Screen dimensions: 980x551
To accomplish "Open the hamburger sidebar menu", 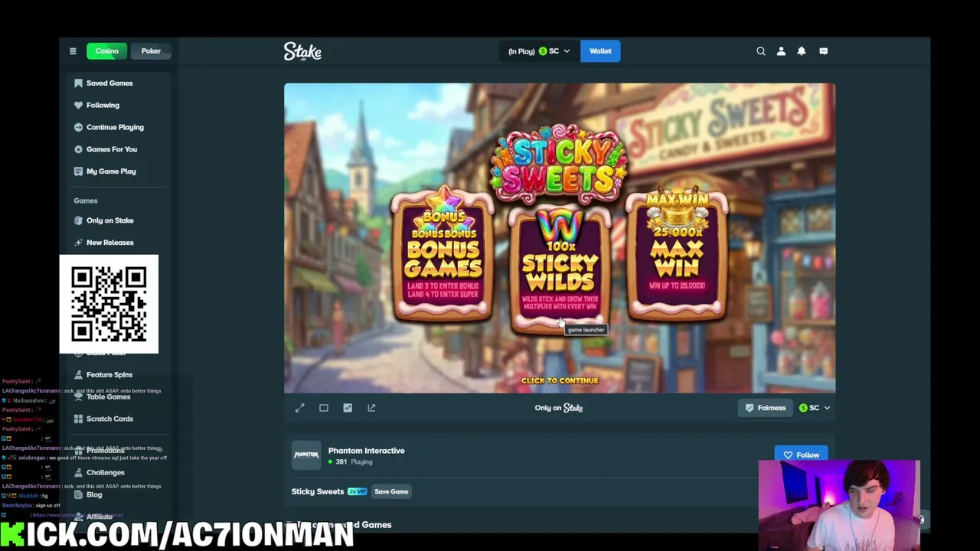I will pyautogui.click(x=73, y=51).
